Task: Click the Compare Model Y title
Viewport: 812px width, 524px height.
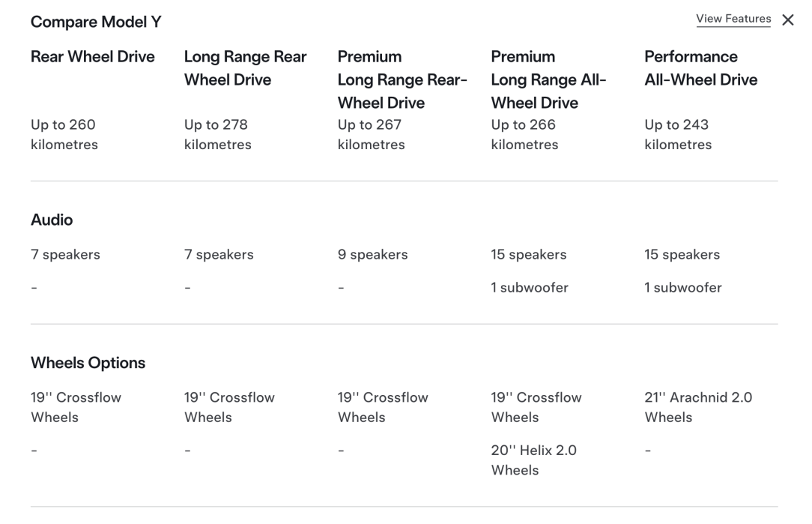Action: click(97, 22)
